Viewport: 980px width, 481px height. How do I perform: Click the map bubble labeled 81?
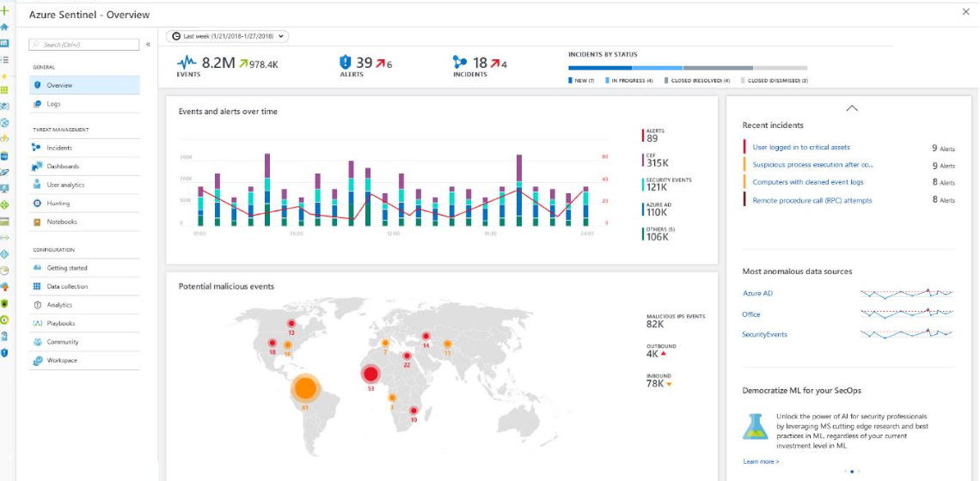point(305,389)
